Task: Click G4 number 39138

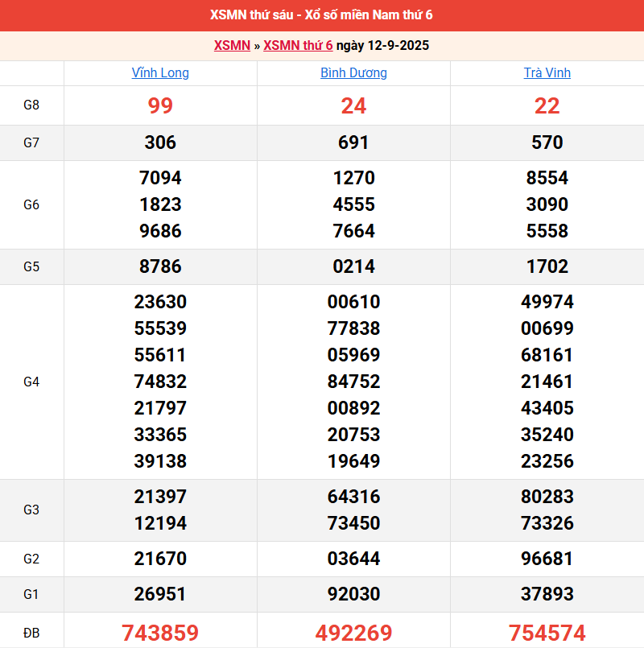Action: click(160, 461)
